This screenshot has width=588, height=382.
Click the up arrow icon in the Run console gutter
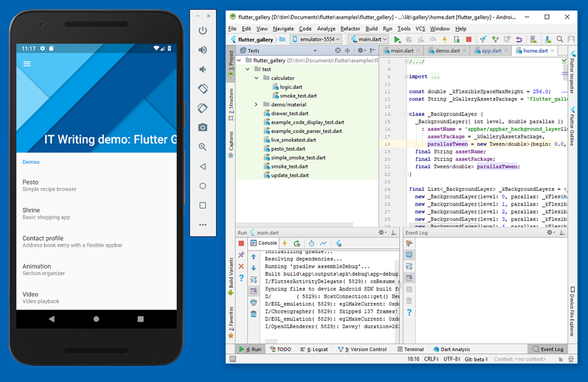click(x=253, y=257)
